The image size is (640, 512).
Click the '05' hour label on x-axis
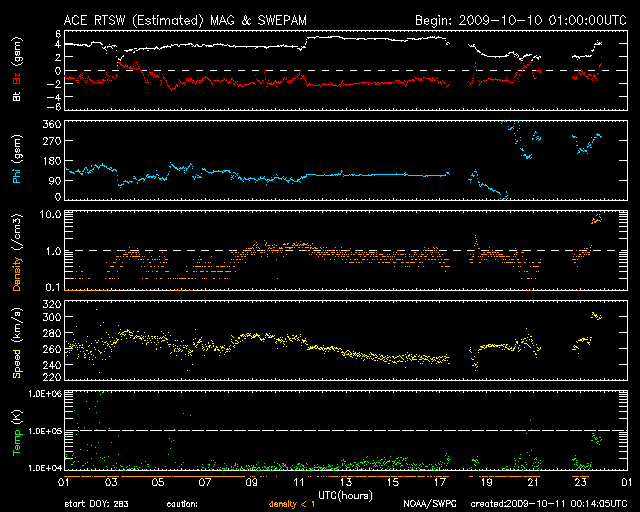tap(158, 483)
